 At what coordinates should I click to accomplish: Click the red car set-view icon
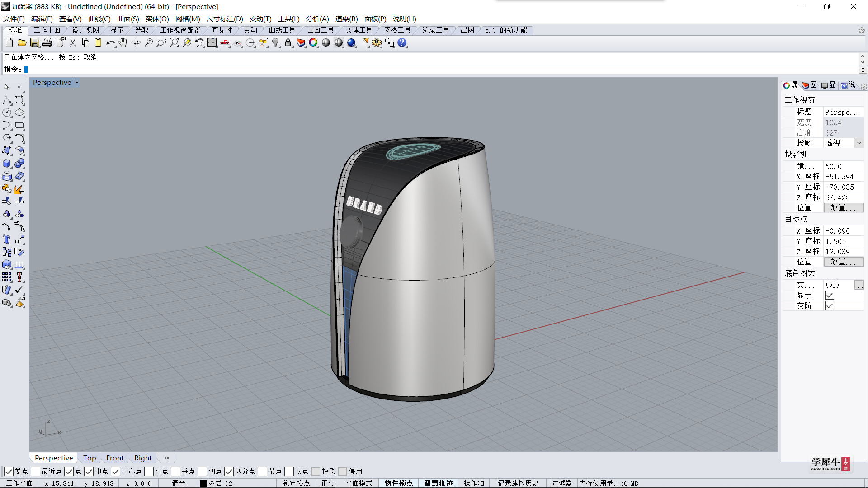pos(225,43)
